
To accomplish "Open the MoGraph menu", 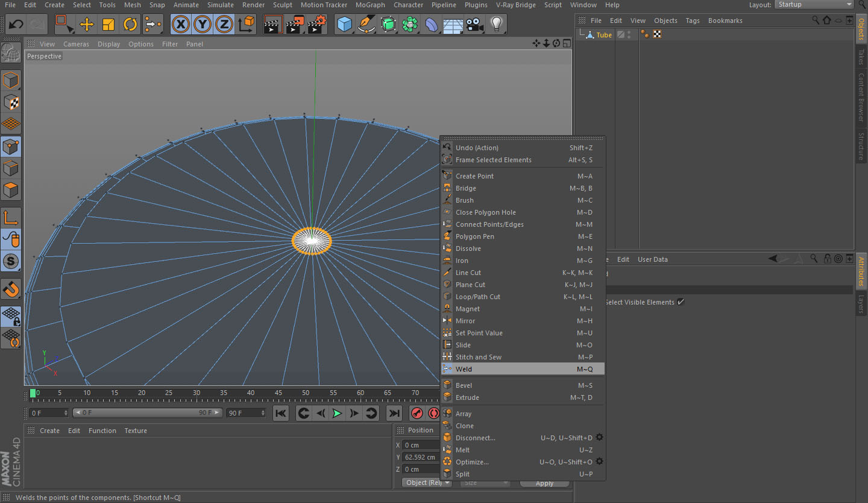I will click(371, 5).
